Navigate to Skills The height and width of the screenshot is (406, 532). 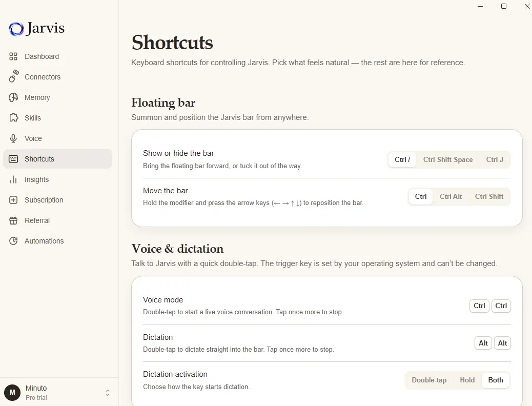click(58, 118)
